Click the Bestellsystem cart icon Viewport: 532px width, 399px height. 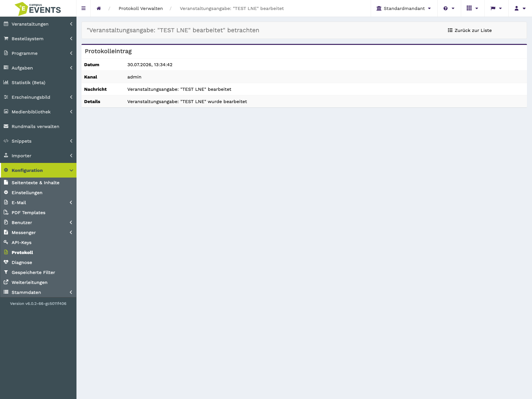coord(6,38)
